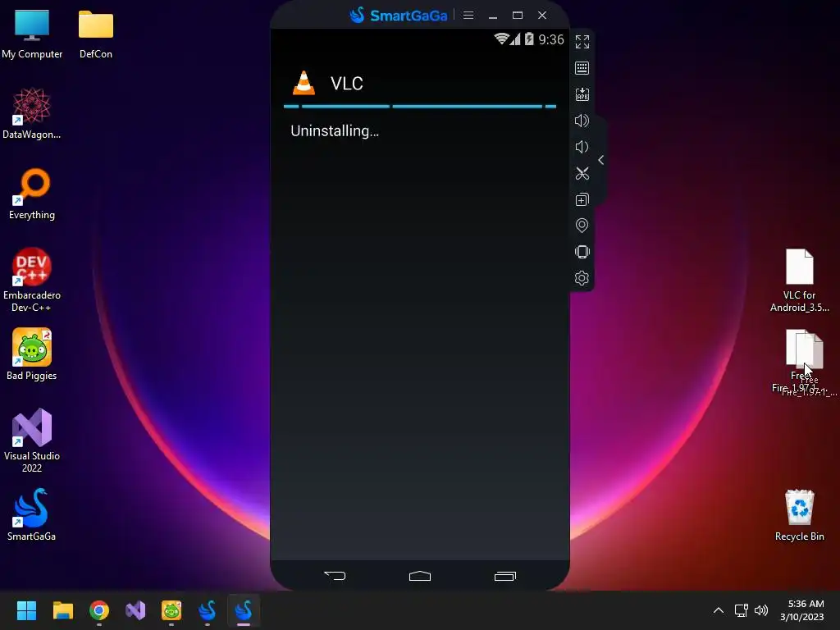Open SmartGaGa settings gear icon
The height and width of the screenshot is (630, 840).
pos(582,278)
